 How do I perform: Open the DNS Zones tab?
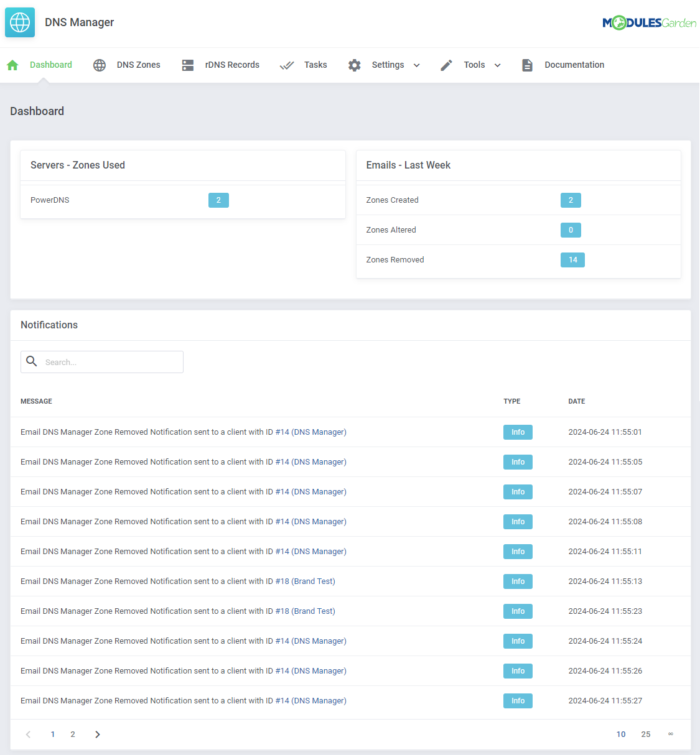click(139, 65)
